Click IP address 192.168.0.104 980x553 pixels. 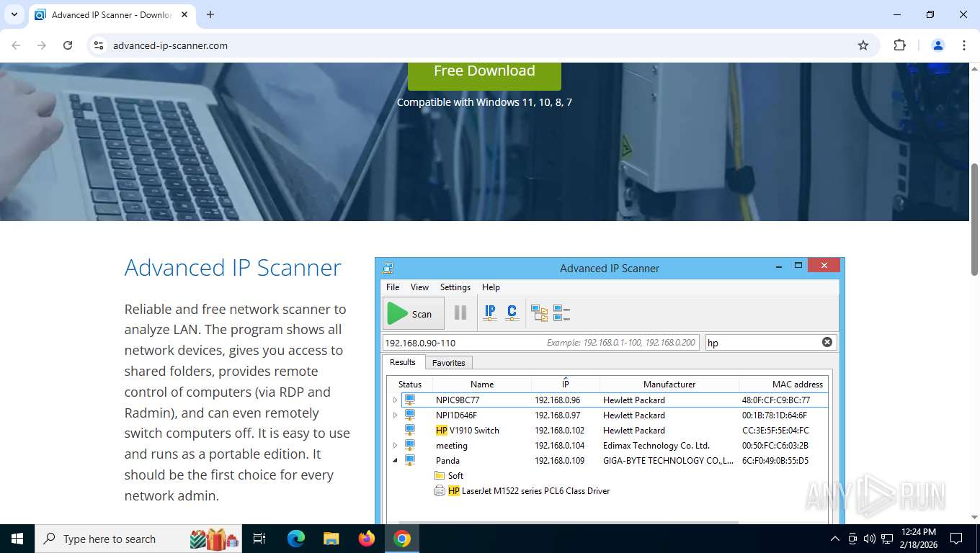(559, 445)
